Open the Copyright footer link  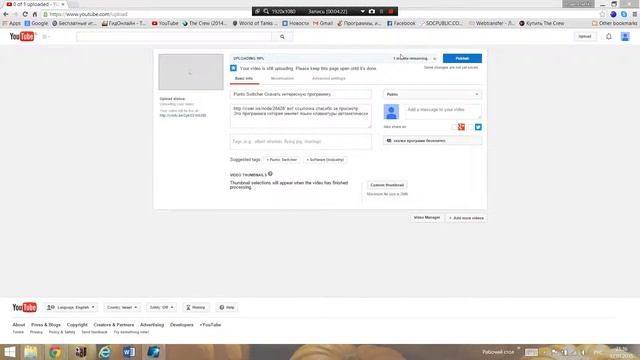point(77,325)
